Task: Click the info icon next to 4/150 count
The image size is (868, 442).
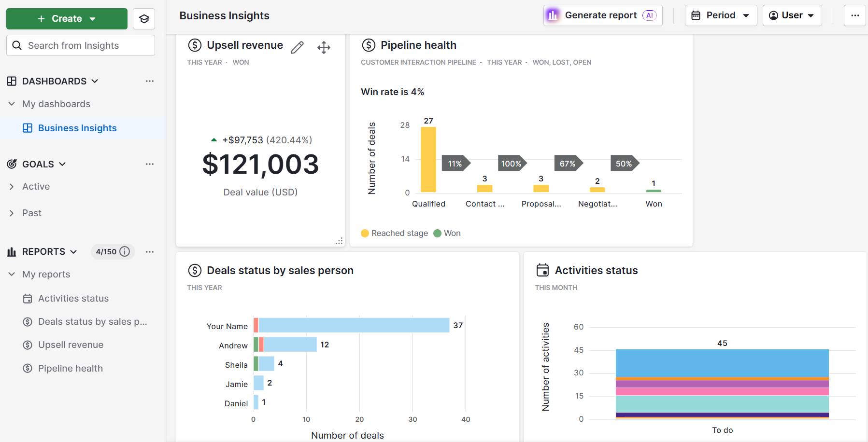Action: 125,251
